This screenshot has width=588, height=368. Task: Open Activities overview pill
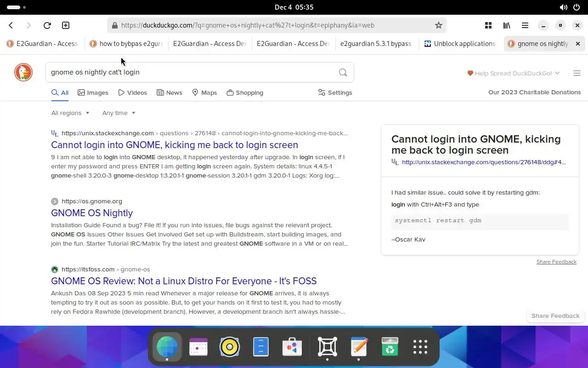point(17,7)
